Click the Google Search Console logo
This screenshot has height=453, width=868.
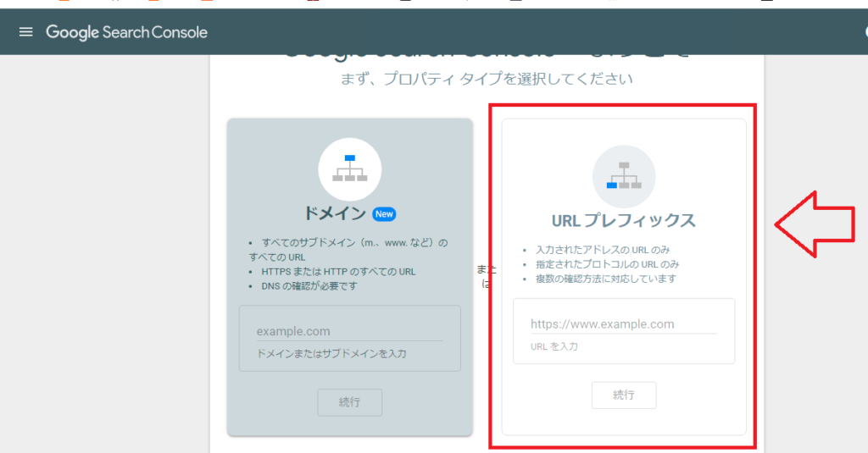tap(127, 32)
